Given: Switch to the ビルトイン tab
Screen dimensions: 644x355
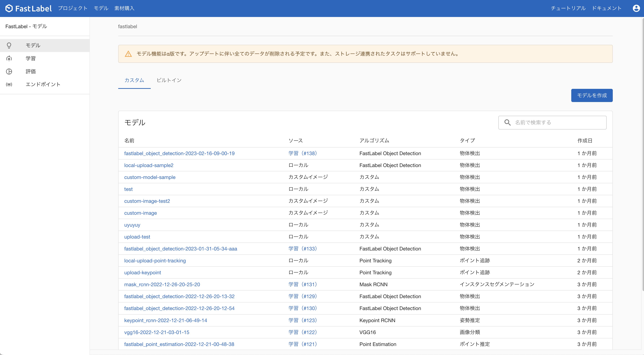Looking at the screenshot, I should tap(169, 80).
